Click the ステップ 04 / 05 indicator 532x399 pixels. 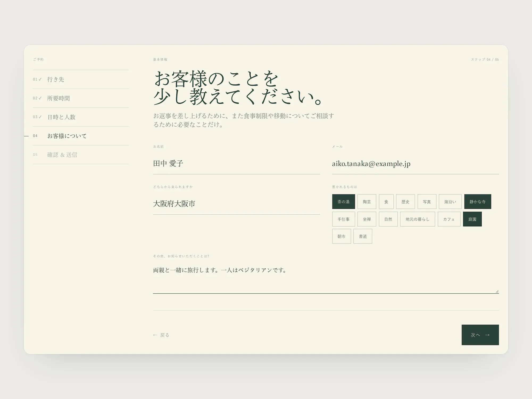click(485, 60)
